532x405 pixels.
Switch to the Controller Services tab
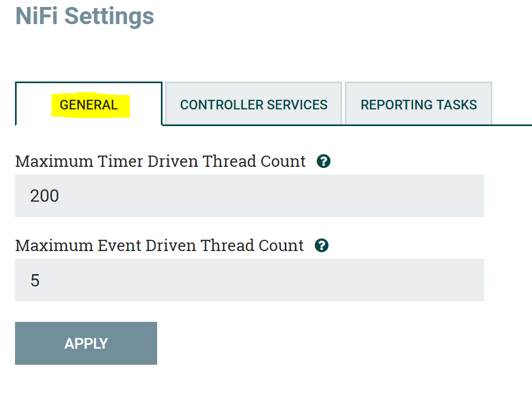253,105
